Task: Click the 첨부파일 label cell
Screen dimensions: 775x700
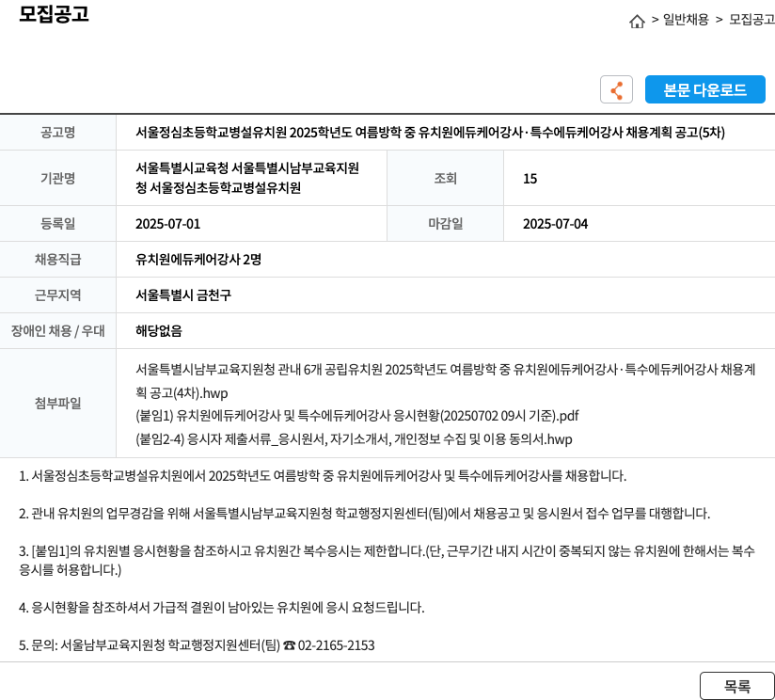Action: pyautogui.click(x=57, y=403)
